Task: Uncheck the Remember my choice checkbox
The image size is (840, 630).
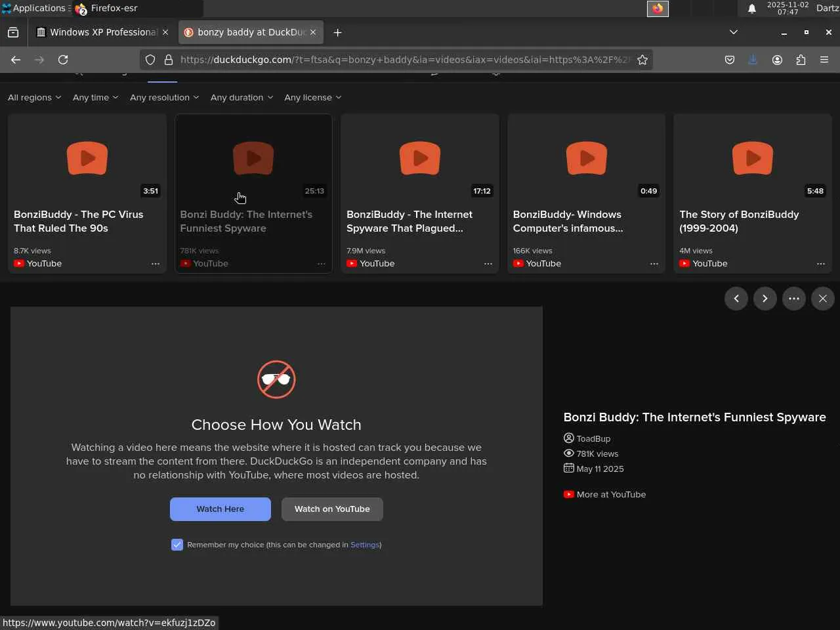Action: (x=177, y=545)
